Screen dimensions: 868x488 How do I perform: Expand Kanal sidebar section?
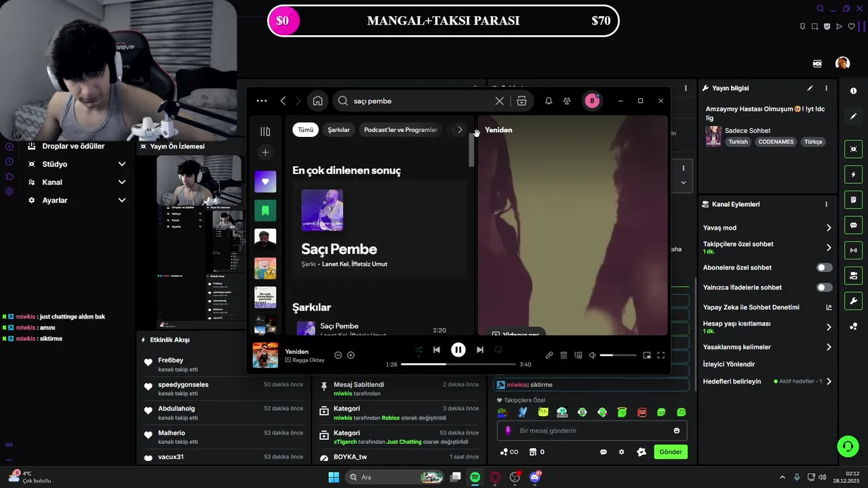point(77,182)
